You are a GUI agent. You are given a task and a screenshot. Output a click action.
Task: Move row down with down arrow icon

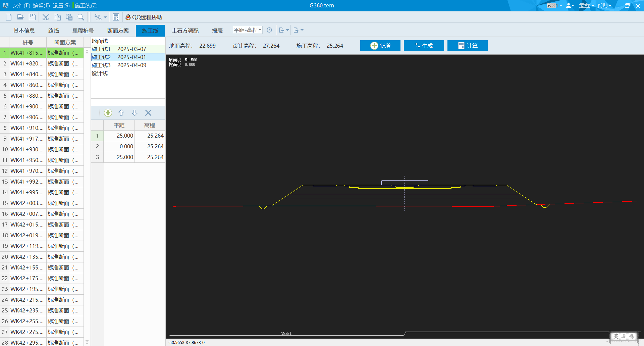[x=135, y=113]
